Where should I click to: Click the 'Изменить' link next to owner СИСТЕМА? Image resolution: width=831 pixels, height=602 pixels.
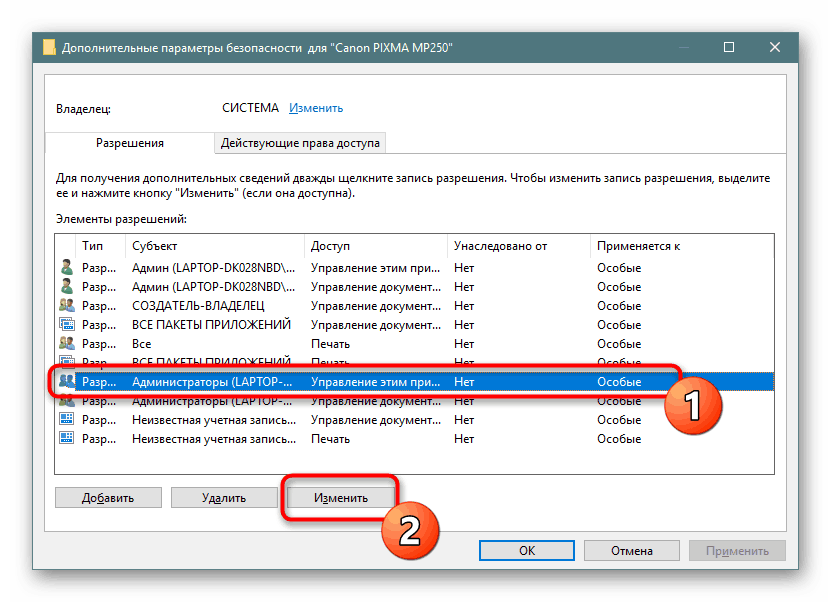[316, 108]
